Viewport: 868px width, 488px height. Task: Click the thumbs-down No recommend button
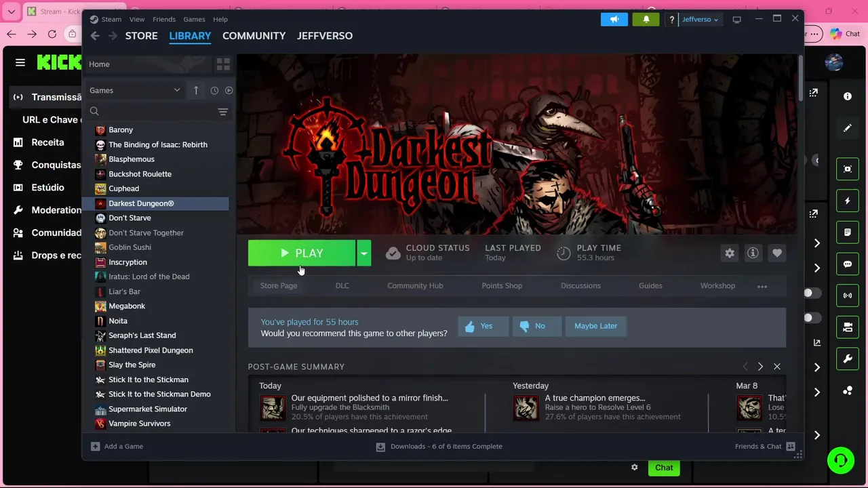[x=536, y=326]
